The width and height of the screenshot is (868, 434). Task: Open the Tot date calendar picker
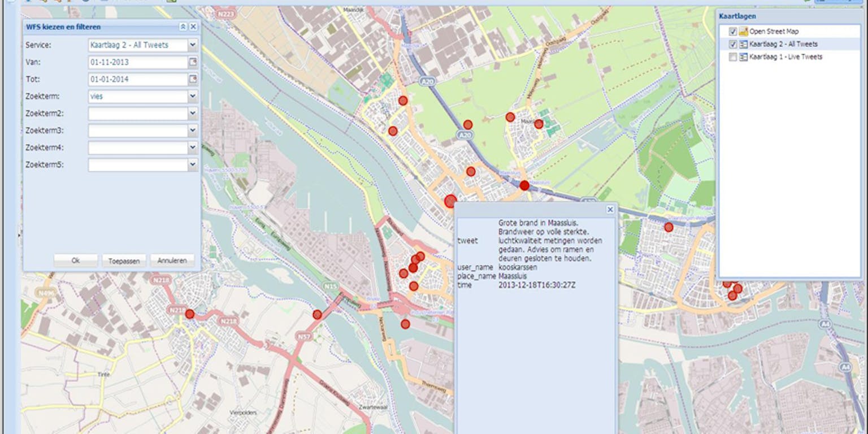[x=193, y=79]
